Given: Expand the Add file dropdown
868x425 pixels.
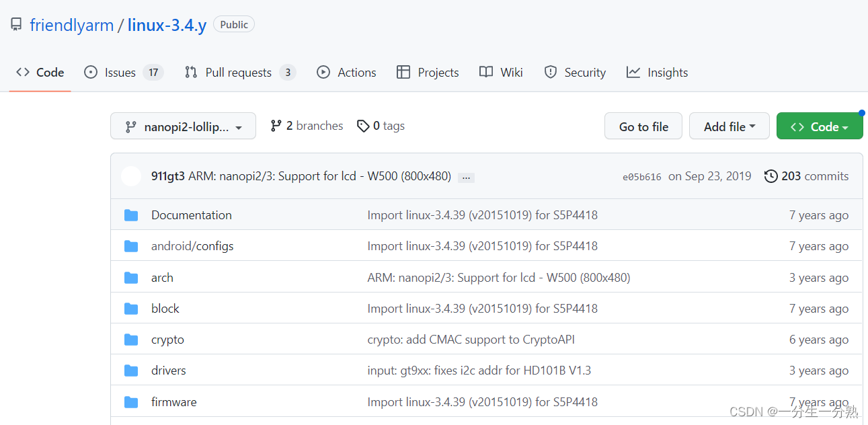Looking at the screenshot, I should click(x=729, y=126).
